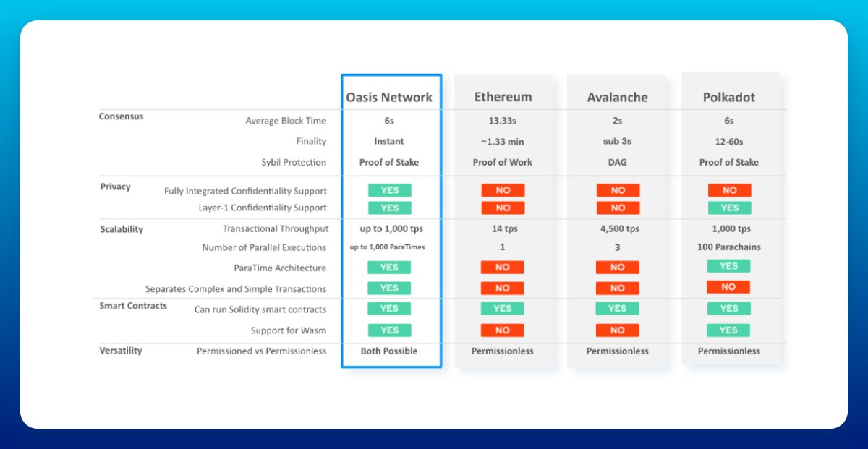The width and height of the screenshot is (868, 449).
Task: Click Ethereum NO badge for Layer-1 Confidentiality
Action: [x=503, y=208]
